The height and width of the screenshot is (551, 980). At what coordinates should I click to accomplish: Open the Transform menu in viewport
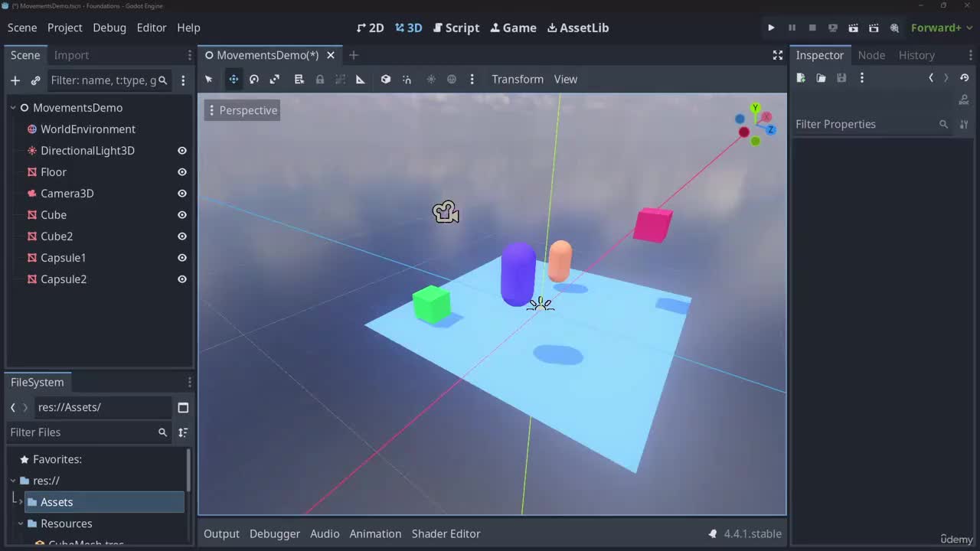point(518,79)
